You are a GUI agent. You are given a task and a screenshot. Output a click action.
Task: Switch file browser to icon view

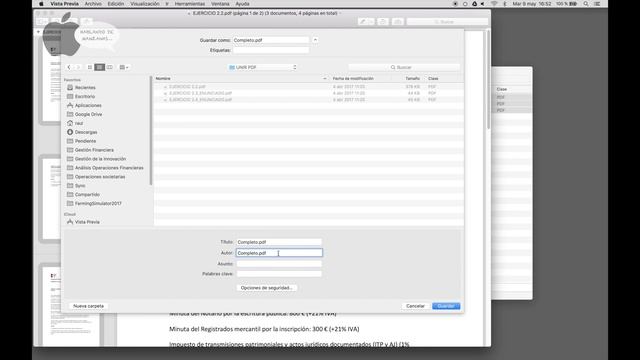(90, 67)
